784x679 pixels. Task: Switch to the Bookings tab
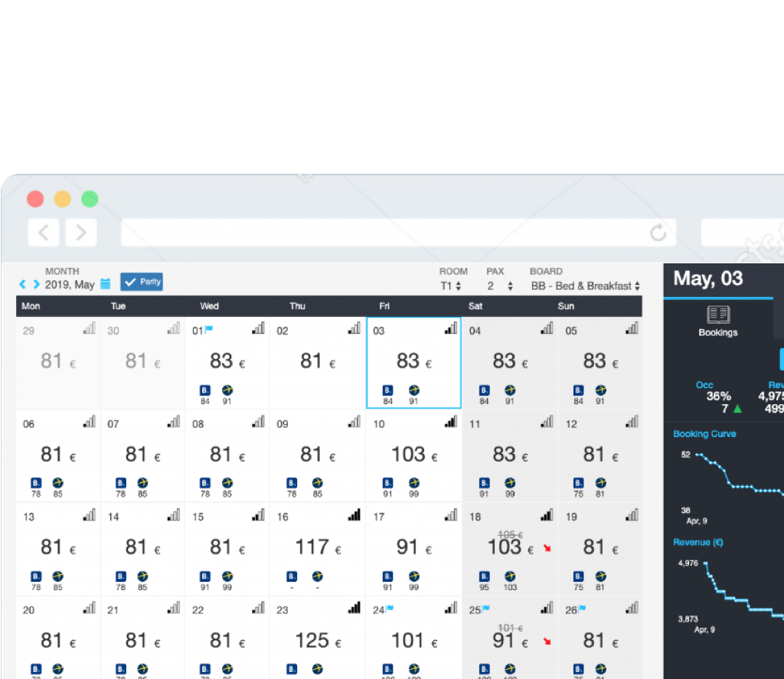tap(718, 320)
